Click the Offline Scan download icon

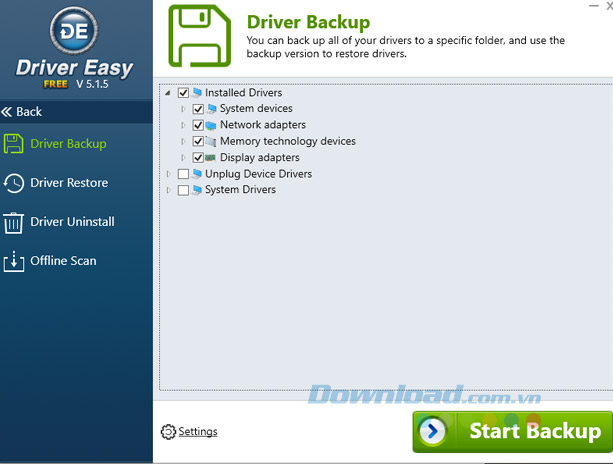point(14,261)
